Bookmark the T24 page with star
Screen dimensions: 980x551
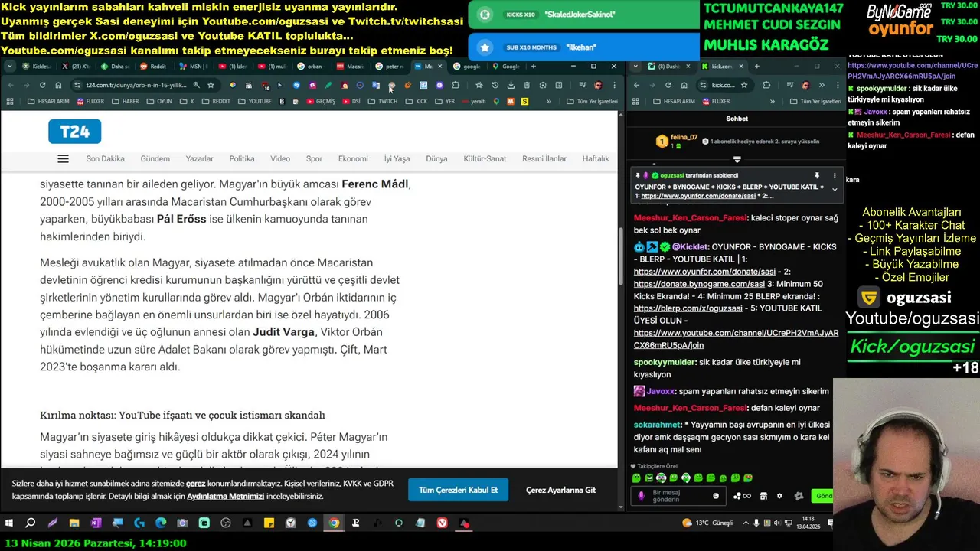point(211,85)
